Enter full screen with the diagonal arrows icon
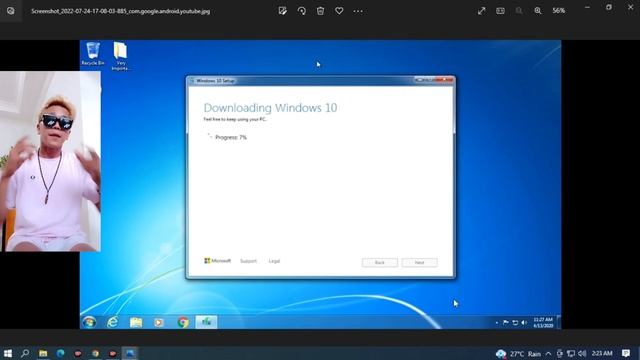This screenshot has height=360, width=640. point(482,11)
